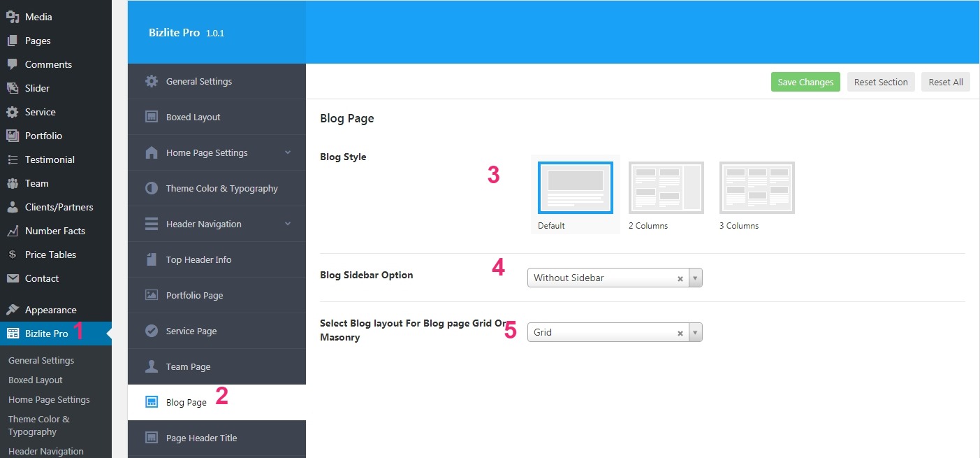Click the Header Navigation hamburger icon

tap(152, 224)
